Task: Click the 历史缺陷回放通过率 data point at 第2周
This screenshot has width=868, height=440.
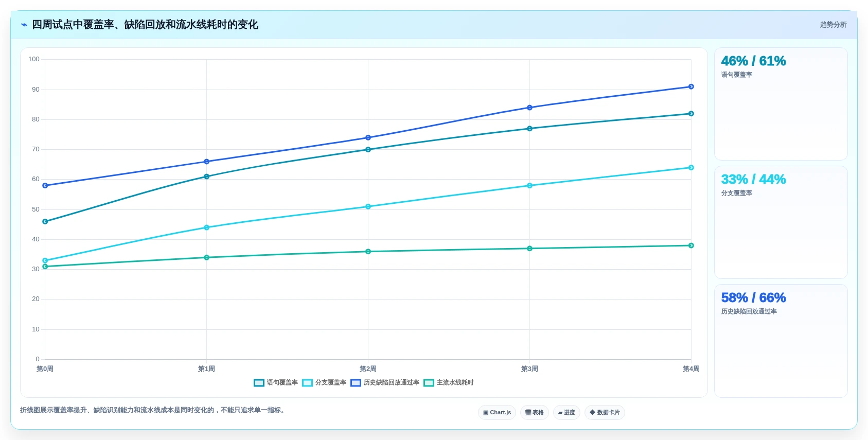Action: click(x=368, y=138)
